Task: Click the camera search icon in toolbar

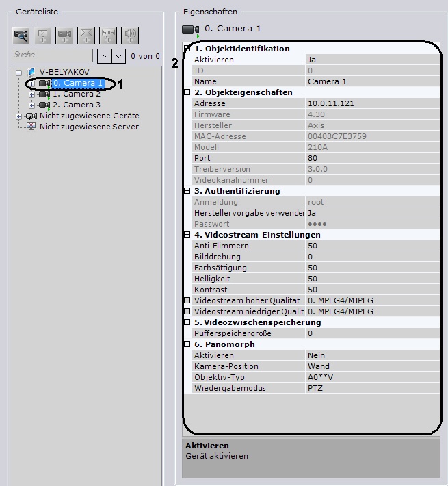Action: pyautogui.click(x=21, y=36)
